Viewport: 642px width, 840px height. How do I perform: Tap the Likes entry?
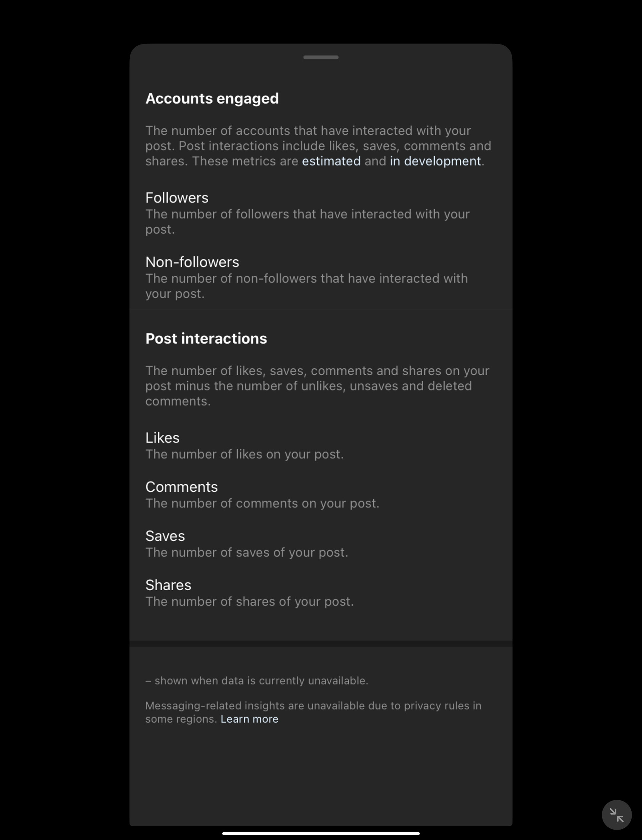[x=321, y=445]
